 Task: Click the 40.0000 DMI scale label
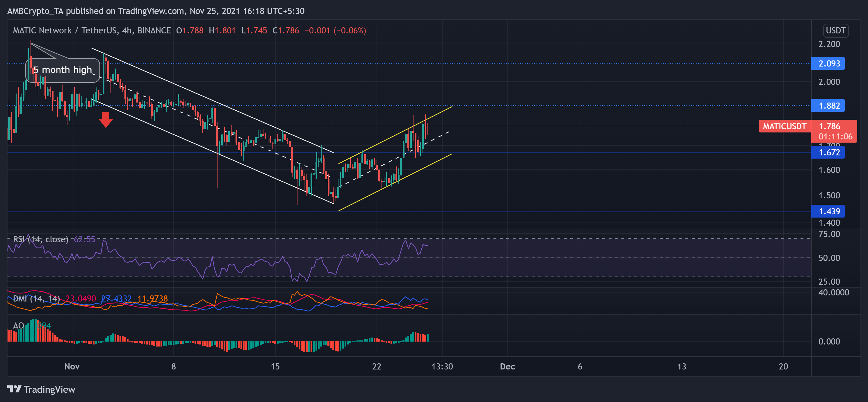(x=833, y=292)
